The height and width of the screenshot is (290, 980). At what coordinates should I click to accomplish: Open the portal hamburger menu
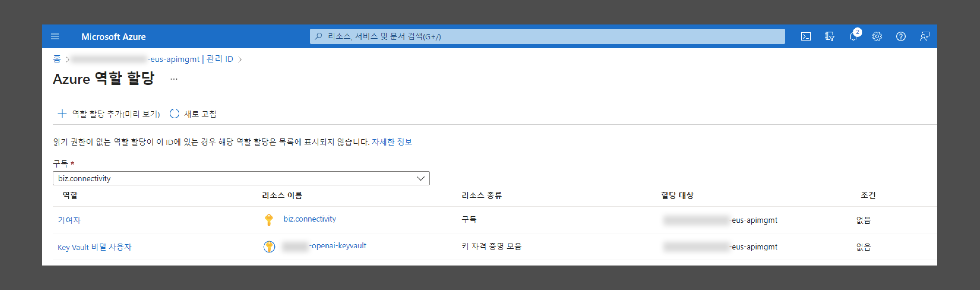(x=55, y=36)
